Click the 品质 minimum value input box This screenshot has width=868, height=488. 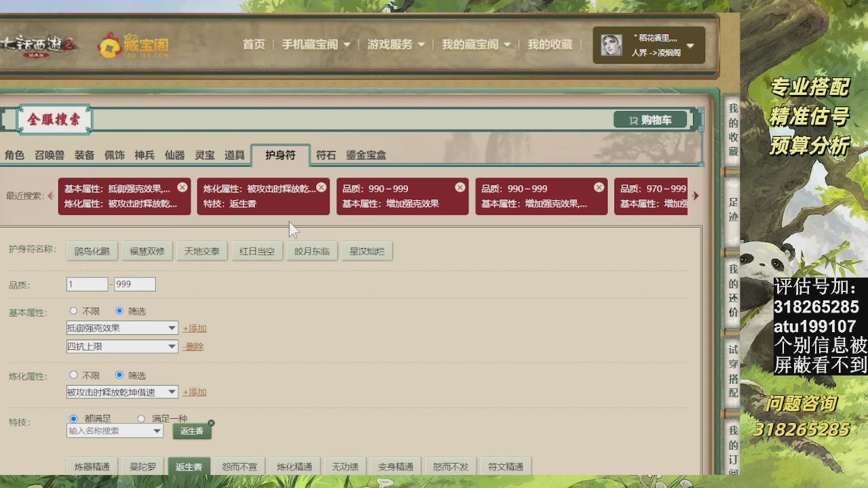coord(87,284)
